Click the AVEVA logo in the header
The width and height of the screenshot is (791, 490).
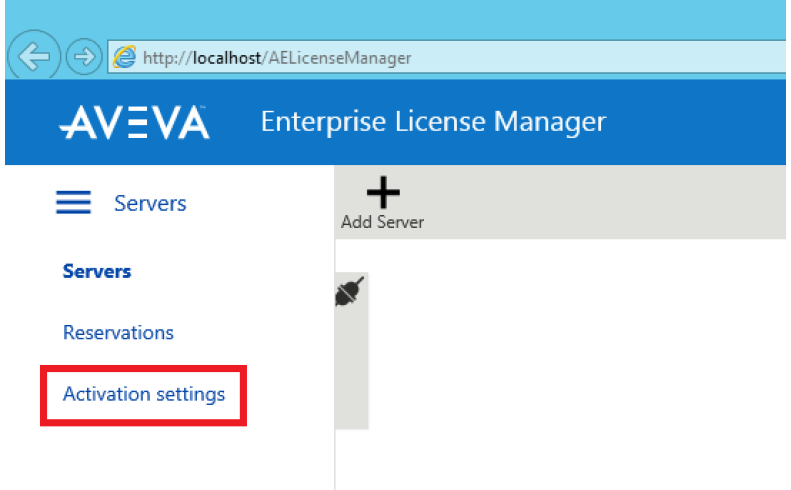(x=134, y=122)
